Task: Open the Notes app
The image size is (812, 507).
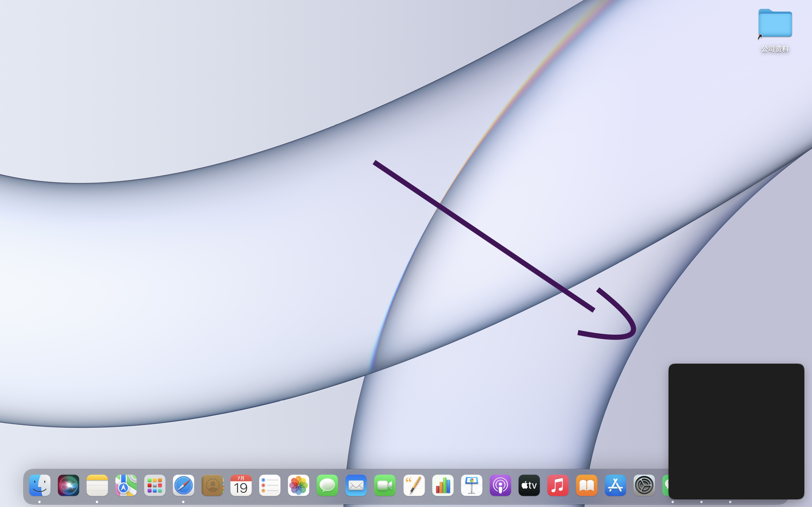Action: click(x=97, y=485)
